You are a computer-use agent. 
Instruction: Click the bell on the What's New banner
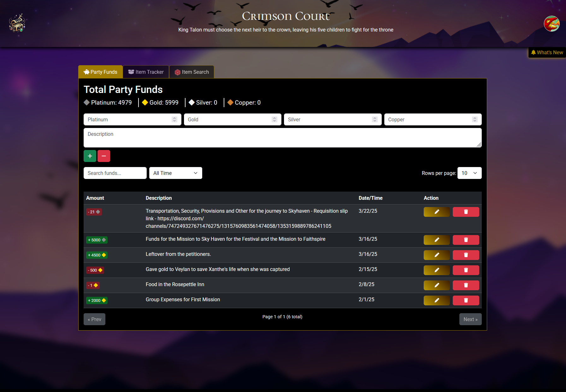click(x=533, y=52)
